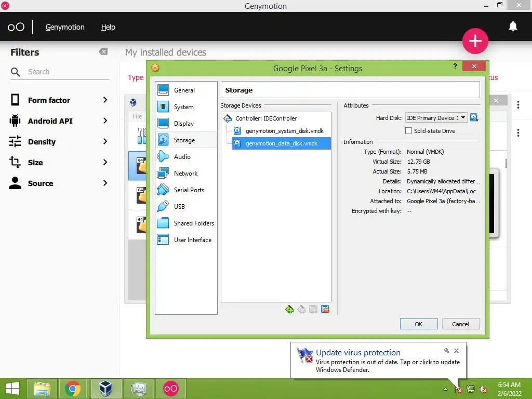Open the second device row three-dot menu
This screenshot has width=532, height=399.
518,132
